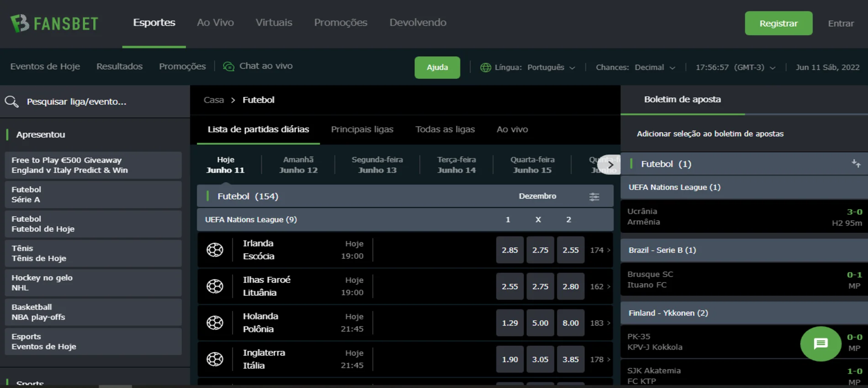The height and width of the screenshot is (388, 868).
Task: Expand 162 more markets for Ilhas Faroé match
Action: (x=600, y=287)
